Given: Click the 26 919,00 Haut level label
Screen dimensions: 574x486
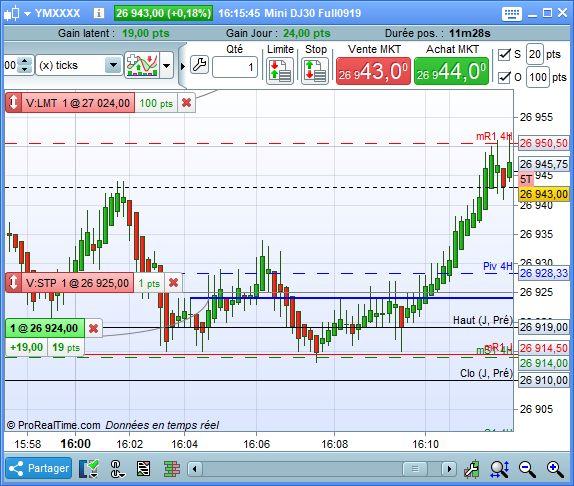Looking at the screenshot, I should 544,327.
